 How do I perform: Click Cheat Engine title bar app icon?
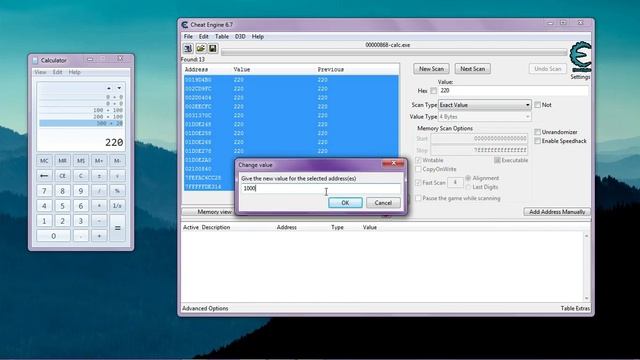[x=184, y=25]
